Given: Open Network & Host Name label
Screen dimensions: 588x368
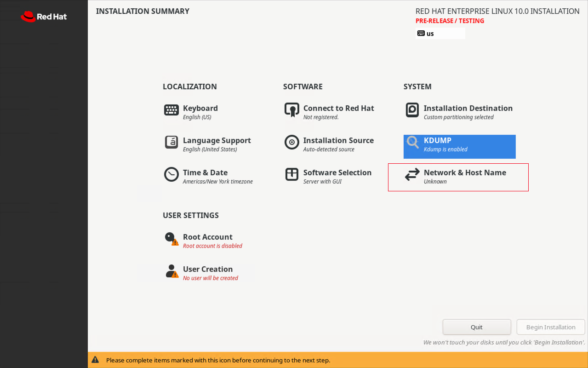Looking at the screenshot, I should [x=465, y=172].
